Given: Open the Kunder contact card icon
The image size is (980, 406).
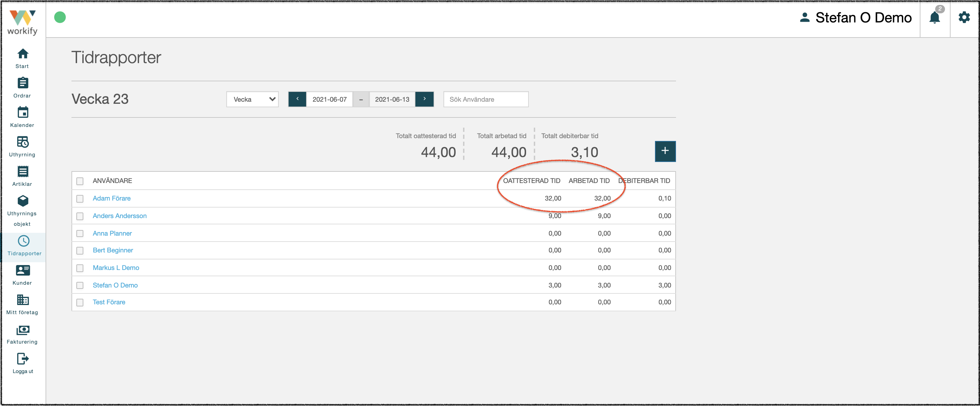Looking at the screenshot, I should 22,270.
